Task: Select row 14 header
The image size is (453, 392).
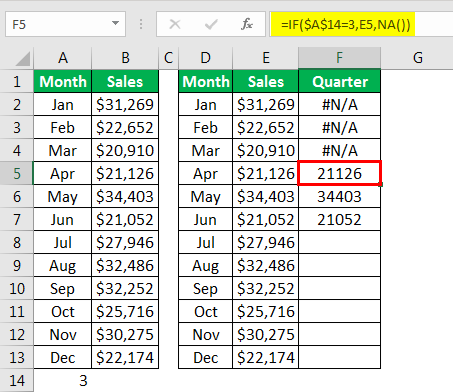Action: pyautogui.click(x=17, y=380)
